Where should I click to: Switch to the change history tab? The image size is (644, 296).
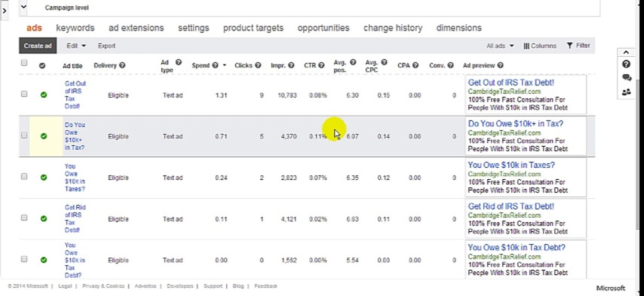coord(393,28)
